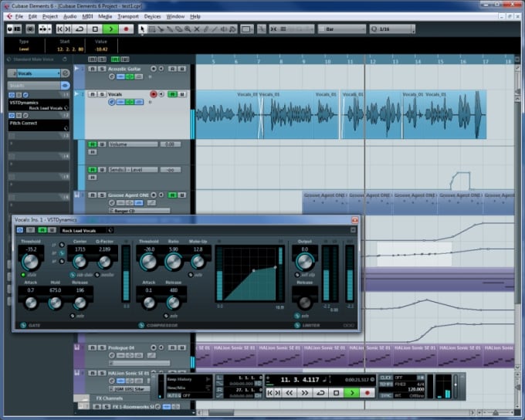Open the MIDI menu
The image size is (525, 420).
[x=87, y=16]
